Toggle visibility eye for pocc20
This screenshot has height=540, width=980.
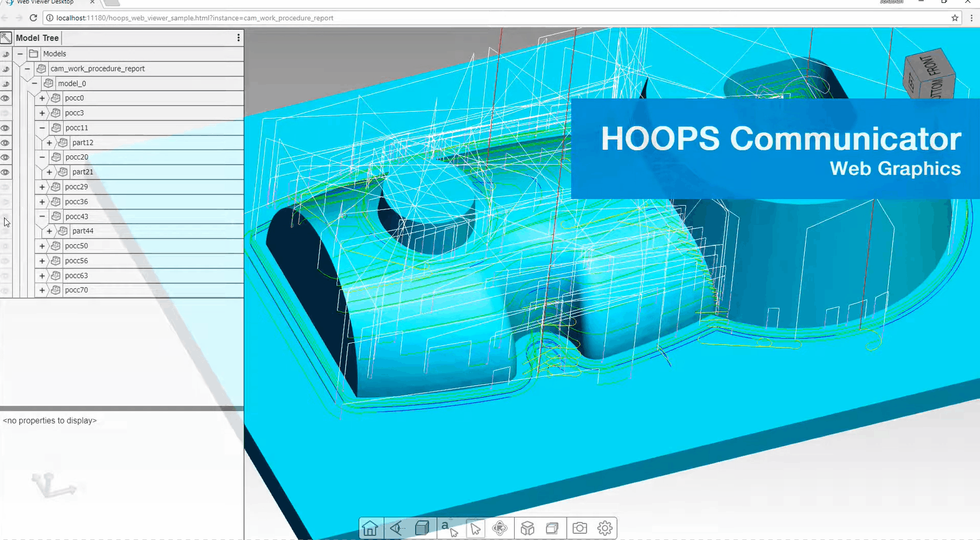tap(5, 157)
